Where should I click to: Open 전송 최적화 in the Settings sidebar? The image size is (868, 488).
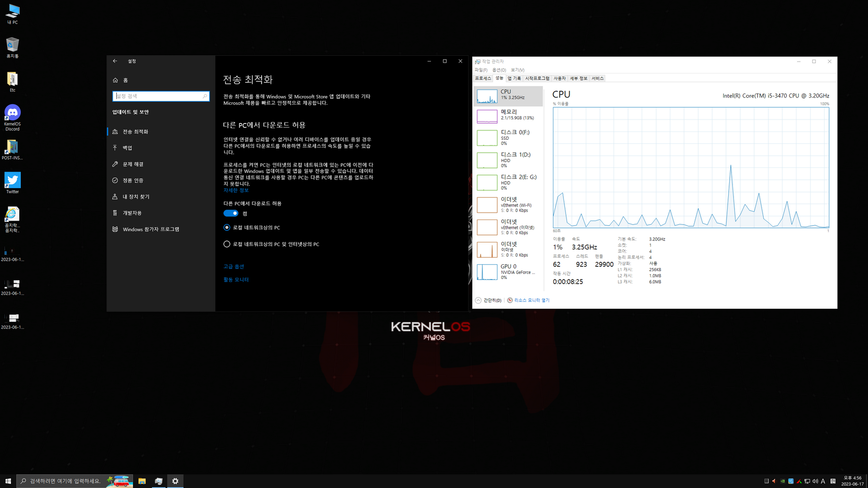161,132
